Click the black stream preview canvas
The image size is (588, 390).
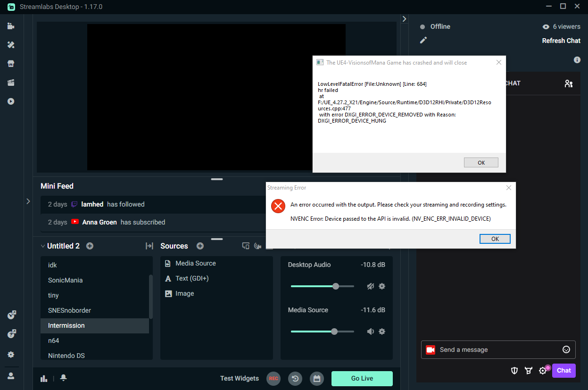pos(216,97)
